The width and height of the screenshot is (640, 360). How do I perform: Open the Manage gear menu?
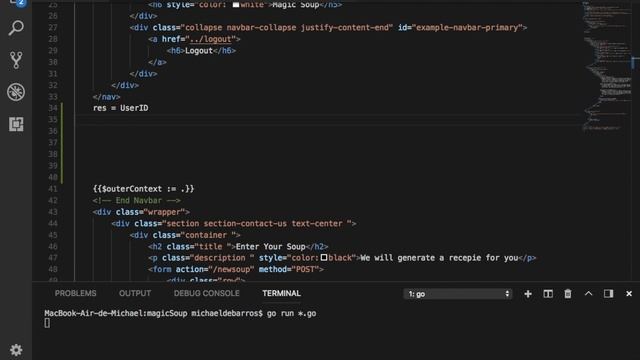16,350
